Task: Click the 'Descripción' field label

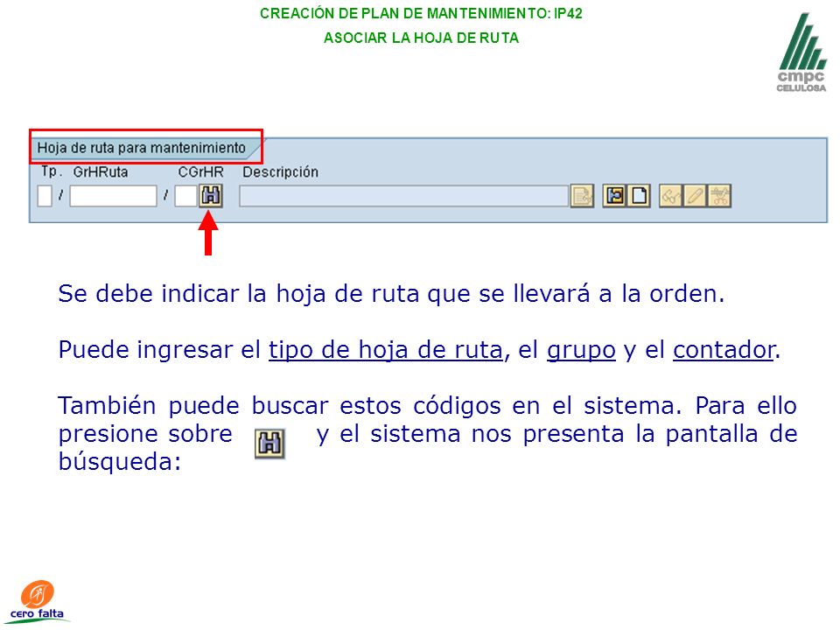Action: [281, 172]
